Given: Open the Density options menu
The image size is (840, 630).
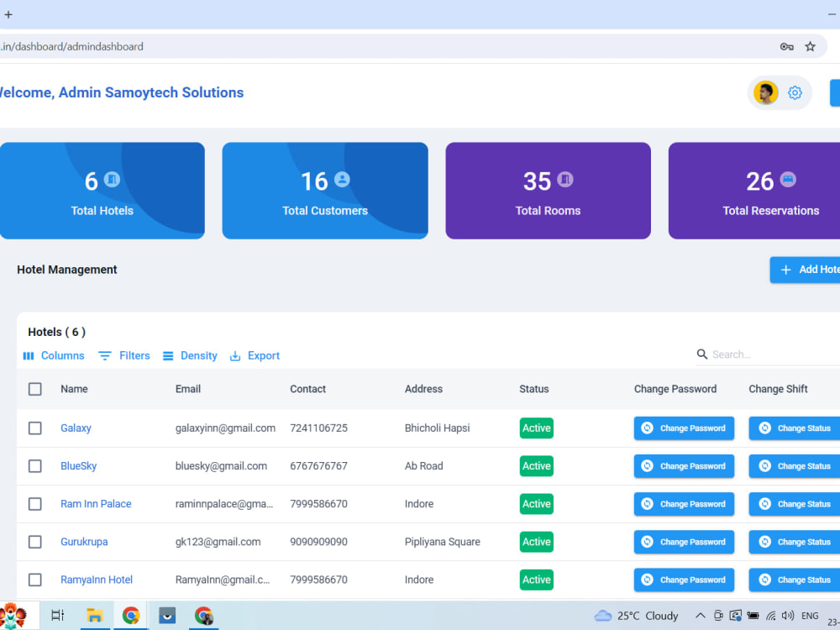Looking at the screenshot, I should pyautogui.click(x=190, y=355).
